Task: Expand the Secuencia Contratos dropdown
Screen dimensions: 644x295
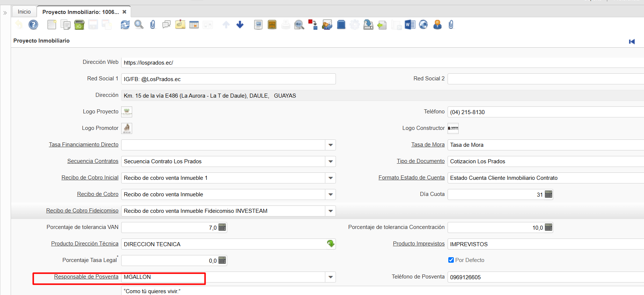Action: (330, 161)
